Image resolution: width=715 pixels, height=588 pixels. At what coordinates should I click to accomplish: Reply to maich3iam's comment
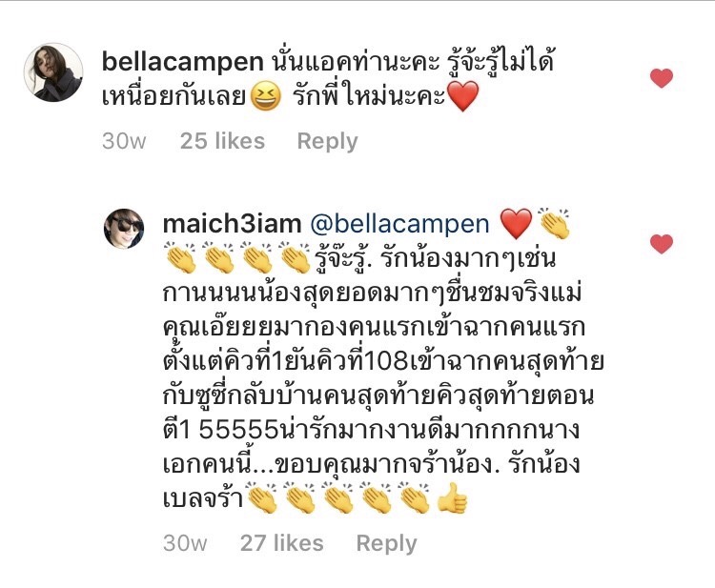coord(386,543)
